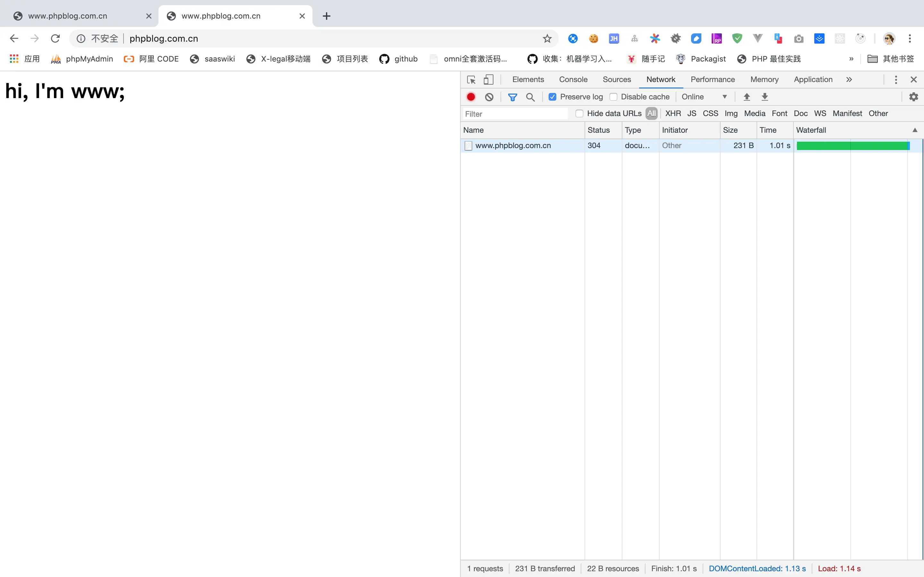Activate the inspect element picker tool

(471, 79)
